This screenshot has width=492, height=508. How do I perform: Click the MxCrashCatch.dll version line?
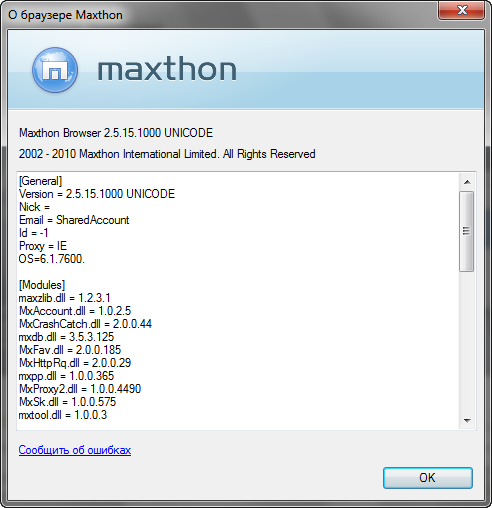coord(85,324)
